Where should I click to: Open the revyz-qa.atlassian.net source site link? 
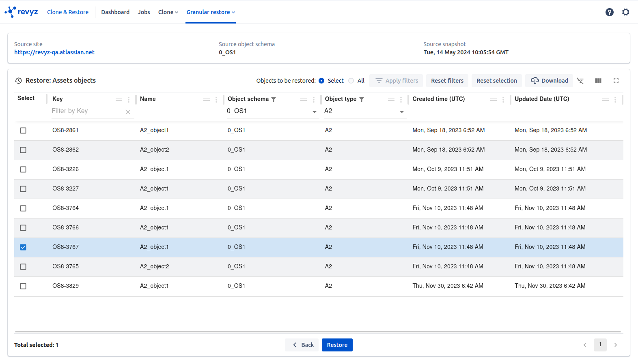point(54,52)
